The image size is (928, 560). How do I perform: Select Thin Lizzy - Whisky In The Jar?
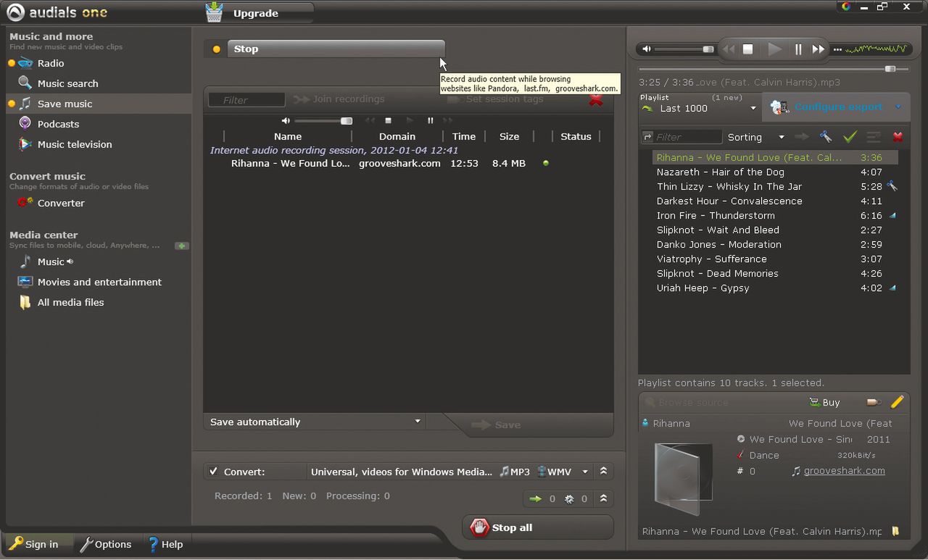774,186
